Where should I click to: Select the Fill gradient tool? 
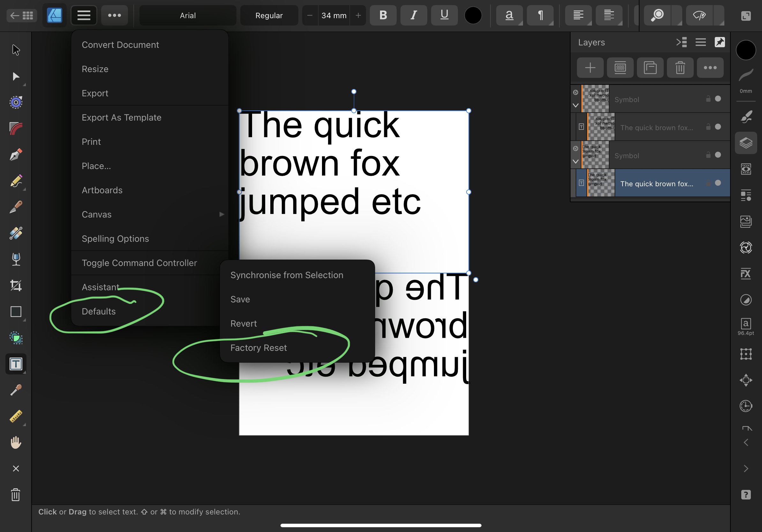[16, 233]
